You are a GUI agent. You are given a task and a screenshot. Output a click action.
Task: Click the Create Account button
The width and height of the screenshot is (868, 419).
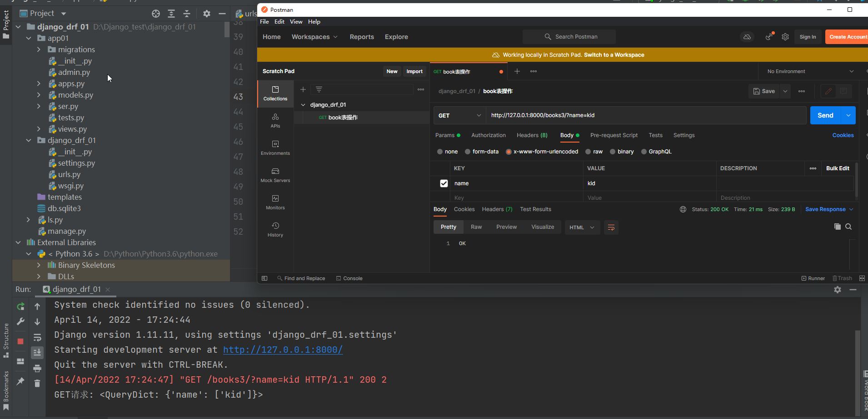[847, 37]
